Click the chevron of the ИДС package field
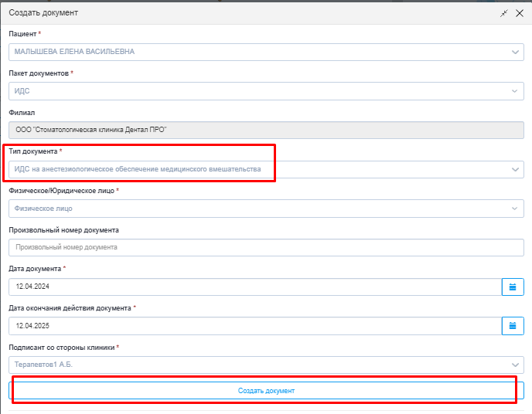 [515, 91]
